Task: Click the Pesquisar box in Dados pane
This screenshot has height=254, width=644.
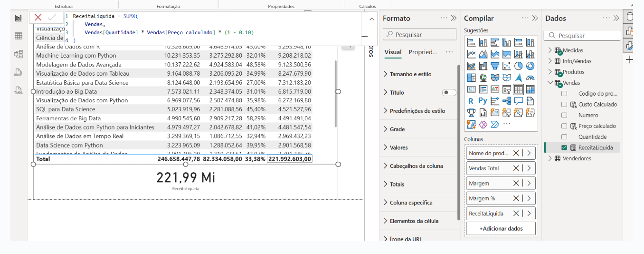Action: click(x=582, y=36)
